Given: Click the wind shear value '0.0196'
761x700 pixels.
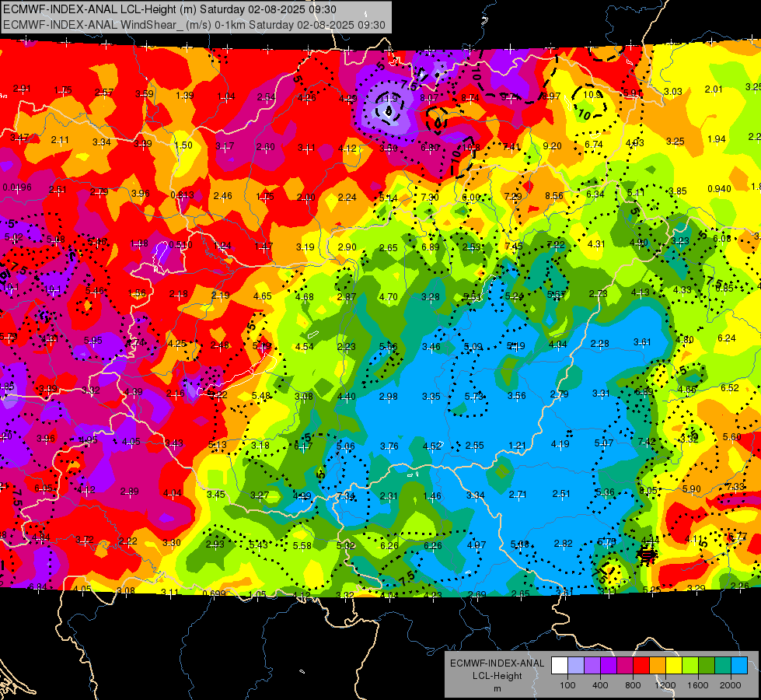Looking at the screenshot, I should pyautogui.click(x=17, y=187).
